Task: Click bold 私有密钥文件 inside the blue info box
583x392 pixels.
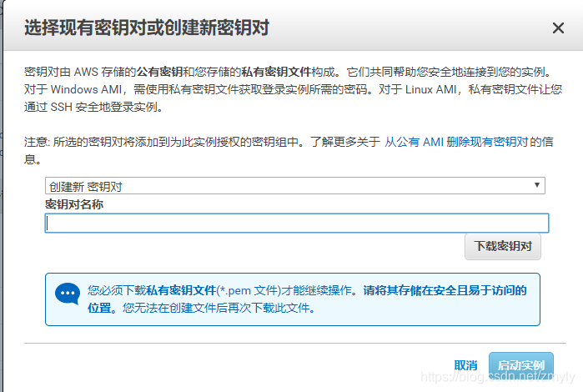Action: click(x=181, y=290)
